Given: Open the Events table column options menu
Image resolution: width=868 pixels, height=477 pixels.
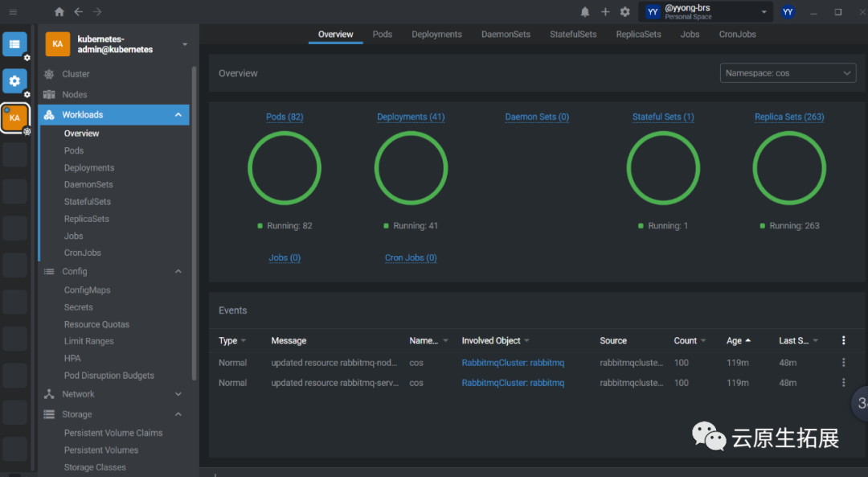Looking at the screenshot, I should click(x=843, y=340).
